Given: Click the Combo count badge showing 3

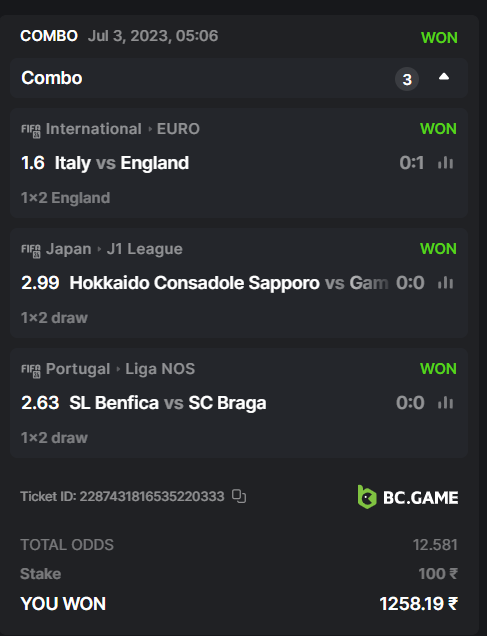Looking at the screenshot, I should pos(407,79).
